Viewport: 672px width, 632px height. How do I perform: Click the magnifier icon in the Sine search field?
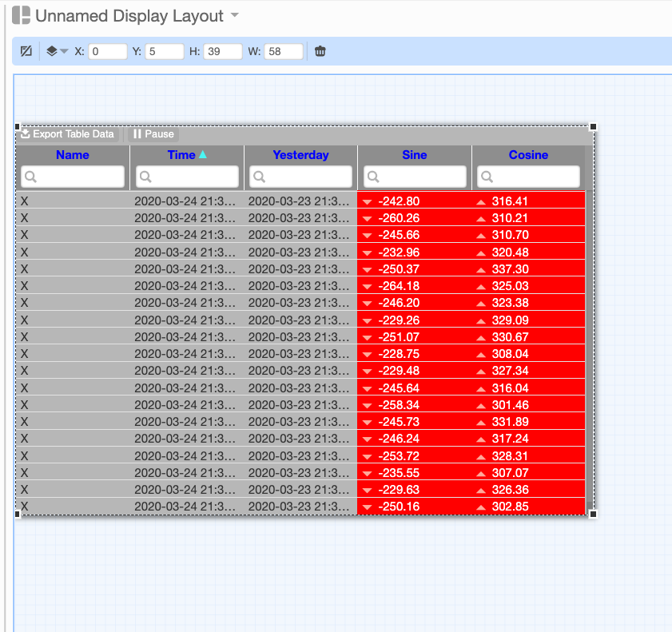point(373,177)
